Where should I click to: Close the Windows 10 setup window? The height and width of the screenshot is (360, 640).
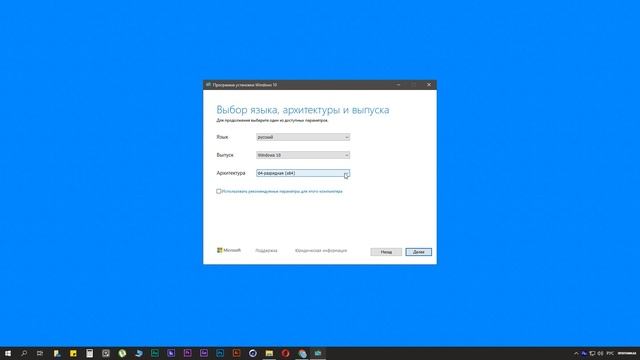[x=429, y=85]
